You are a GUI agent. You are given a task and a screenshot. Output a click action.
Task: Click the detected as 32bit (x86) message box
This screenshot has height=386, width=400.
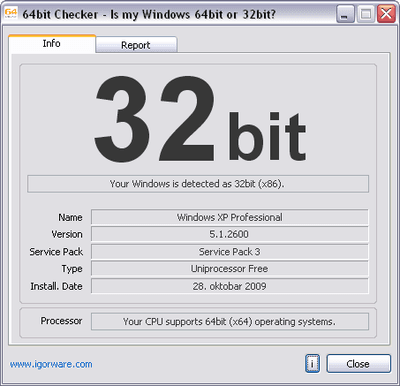198,184
